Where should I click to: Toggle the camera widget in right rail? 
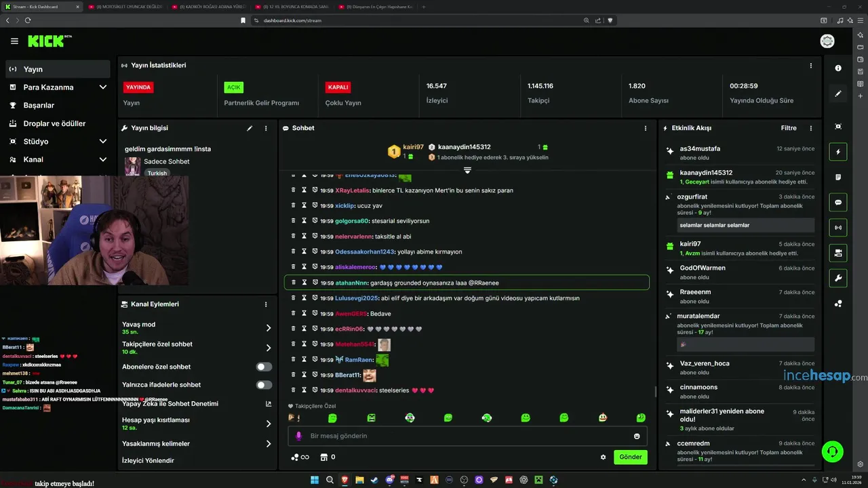(838, 253)
